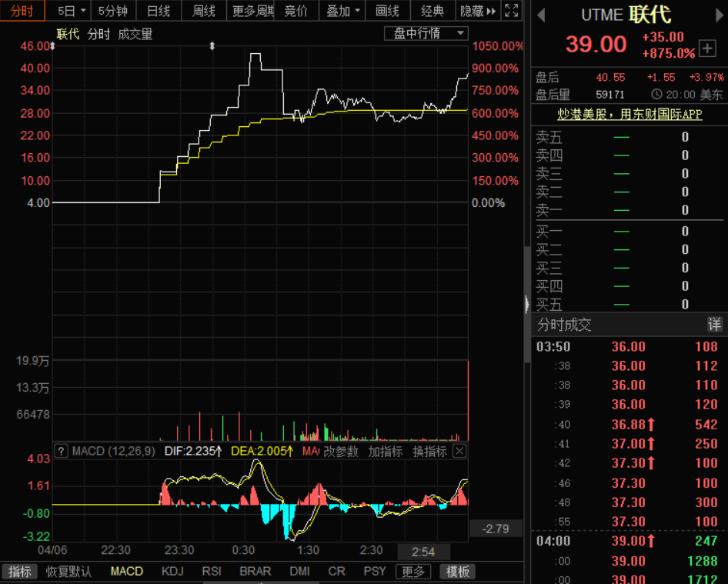Viewport: 728px width, 584px height.
Task: Click 换指标 to change indicator
Action: pos(429,451)
